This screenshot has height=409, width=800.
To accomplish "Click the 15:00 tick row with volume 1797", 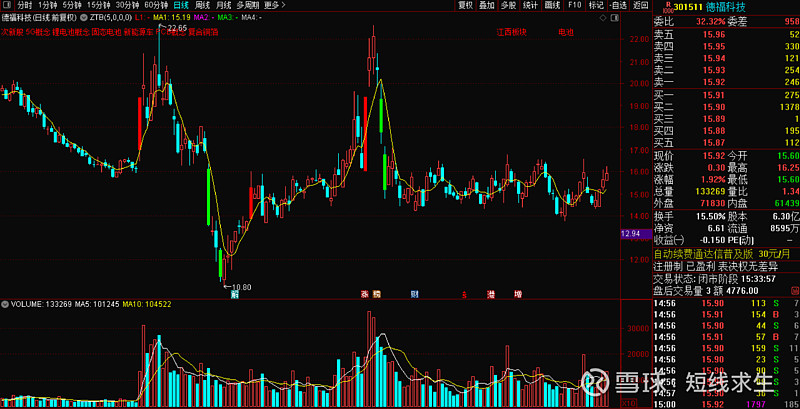I will pyautogui.click(x=726, y=404).
